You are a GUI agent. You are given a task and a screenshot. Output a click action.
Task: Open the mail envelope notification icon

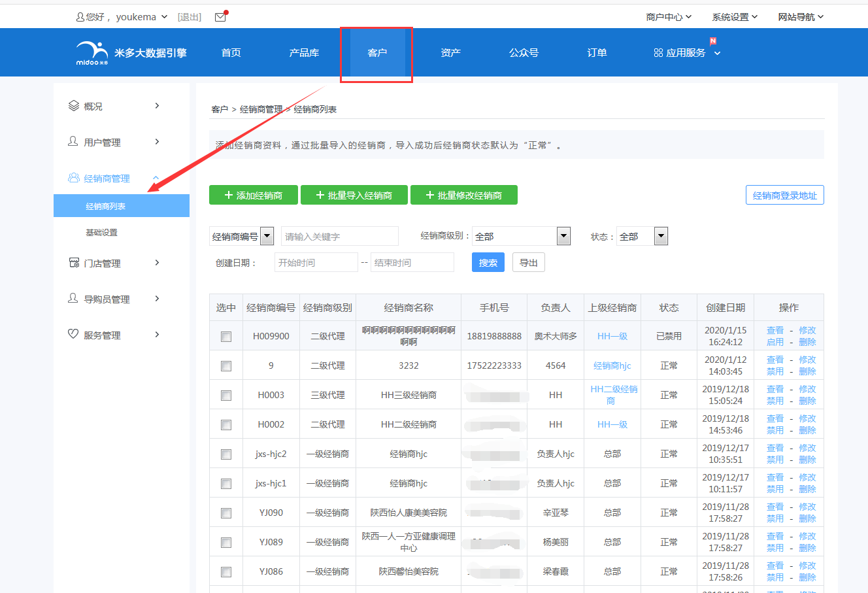(220, 17)
